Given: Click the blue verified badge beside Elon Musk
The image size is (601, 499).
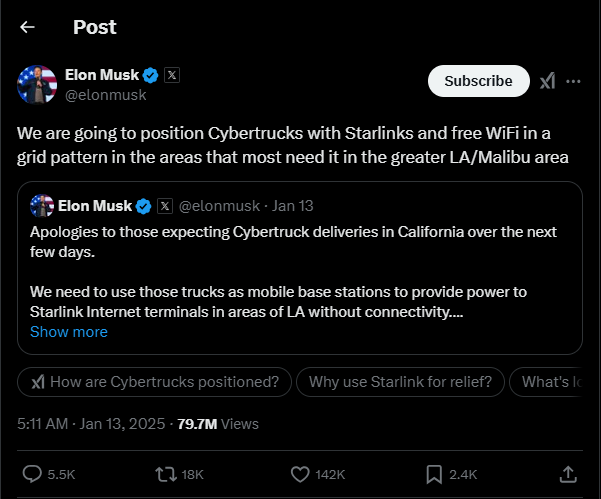Looking at the screenshot, I should [150, 76].
